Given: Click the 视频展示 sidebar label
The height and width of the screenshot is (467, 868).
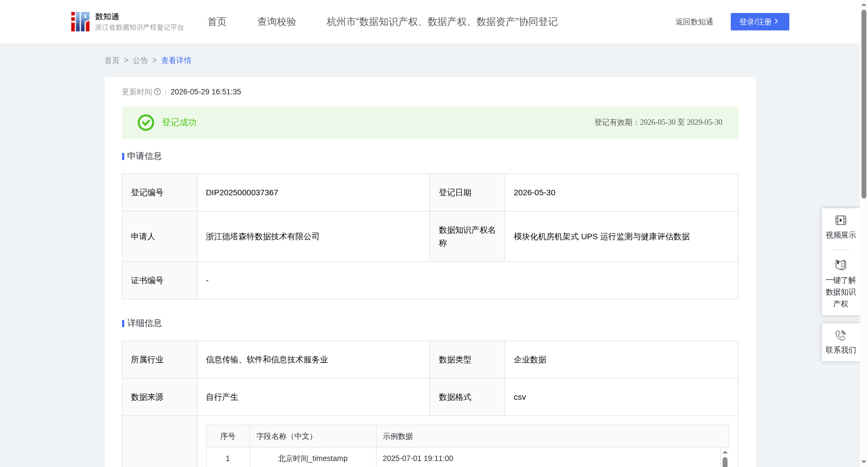Looking at the screenshot, I should click(x=841, y=235).
